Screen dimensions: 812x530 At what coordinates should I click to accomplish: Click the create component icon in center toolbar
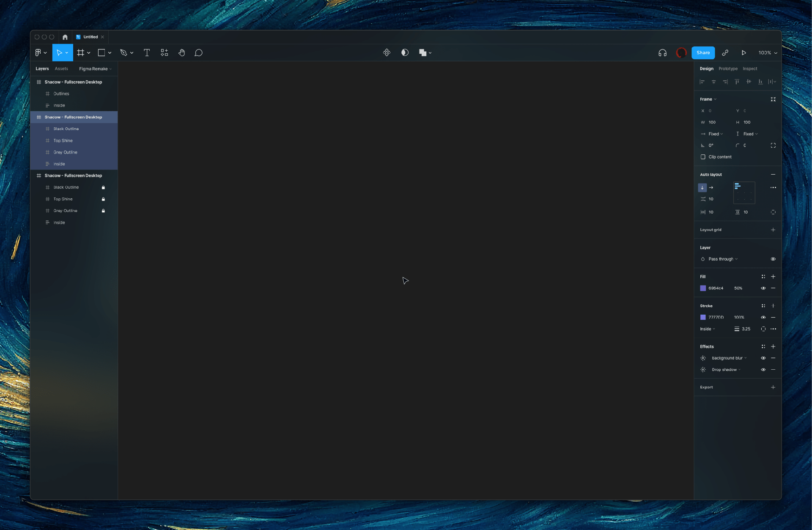tap(387, 52)
